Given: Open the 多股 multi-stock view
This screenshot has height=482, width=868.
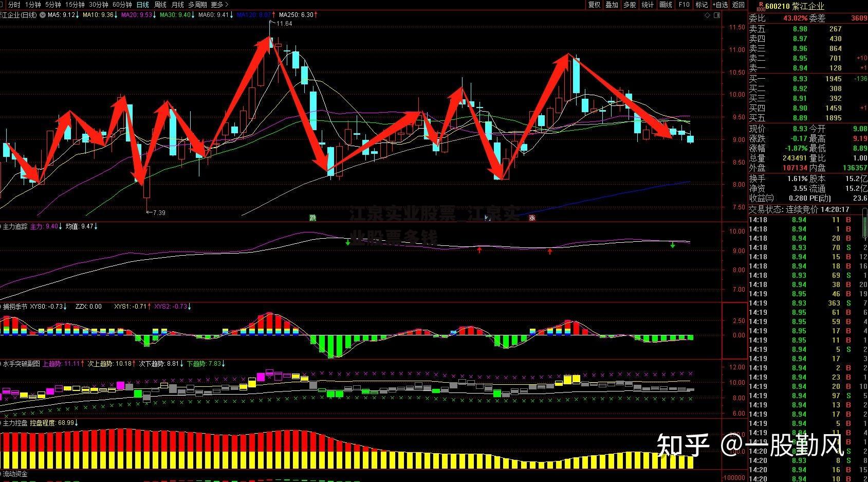Looking at the screenshot, I should tap(630, 5).
